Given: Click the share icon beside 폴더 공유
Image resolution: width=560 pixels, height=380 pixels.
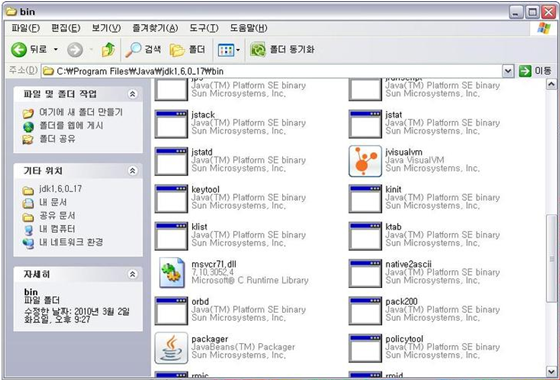Looking at the screenshot, I should pyautogui.click(x=28, y=140).
